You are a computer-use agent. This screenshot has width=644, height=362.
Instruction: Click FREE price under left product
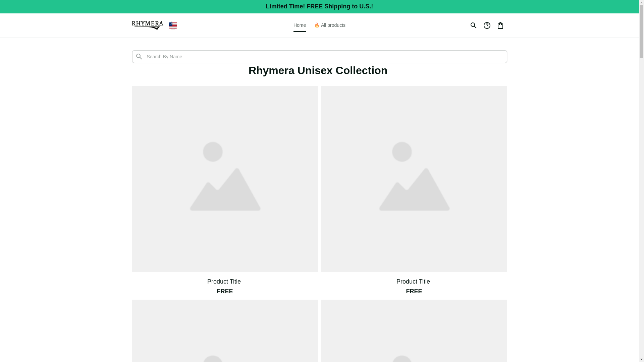pyautogui.click(x=225, y=291)
